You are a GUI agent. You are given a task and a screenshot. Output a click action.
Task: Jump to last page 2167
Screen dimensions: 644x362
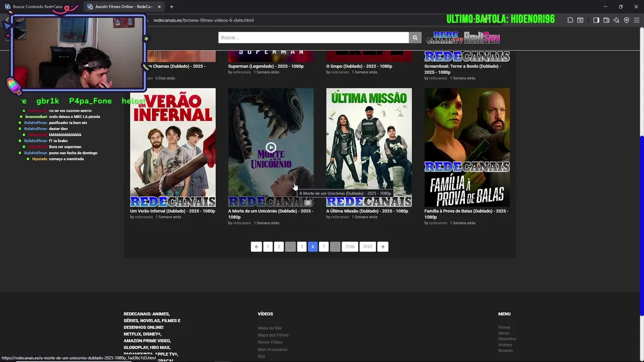click(368, 246)
